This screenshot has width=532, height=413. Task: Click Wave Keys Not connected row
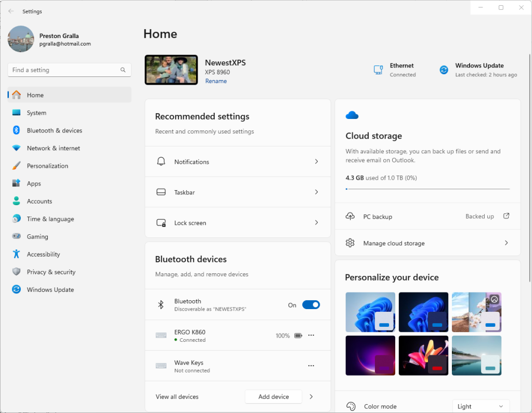click(238, 366)
